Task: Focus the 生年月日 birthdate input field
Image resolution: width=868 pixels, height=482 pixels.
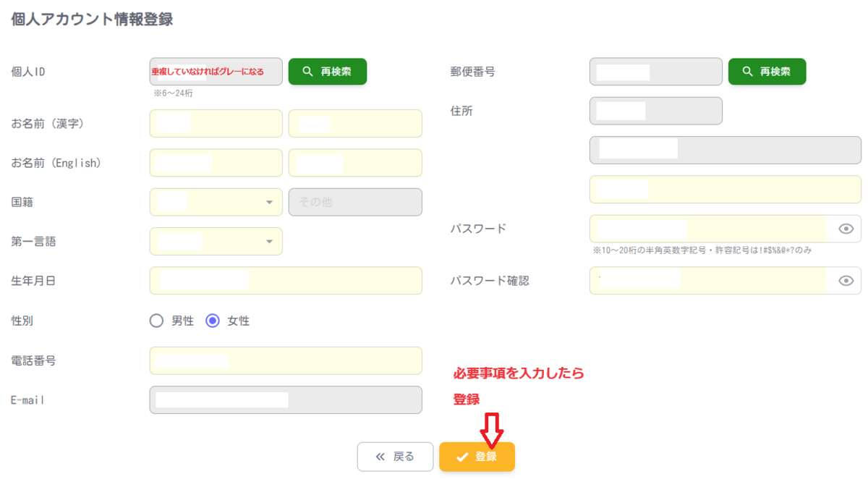Action: click(286, 281)
